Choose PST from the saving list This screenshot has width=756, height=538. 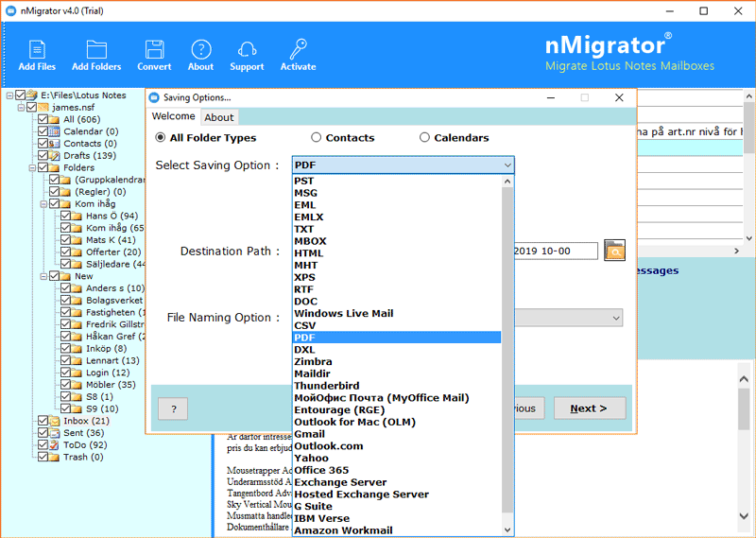tap(397, 181)
